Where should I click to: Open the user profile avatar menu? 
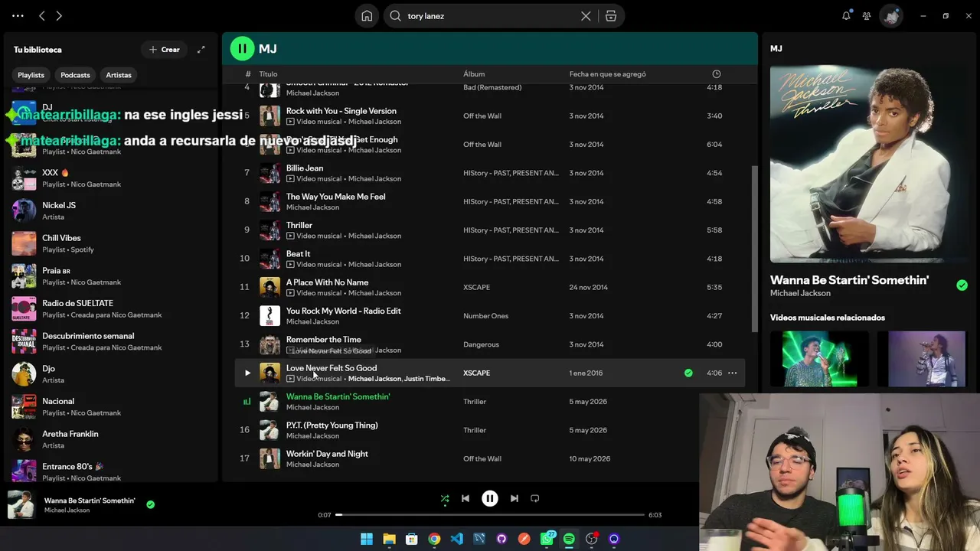890,15
